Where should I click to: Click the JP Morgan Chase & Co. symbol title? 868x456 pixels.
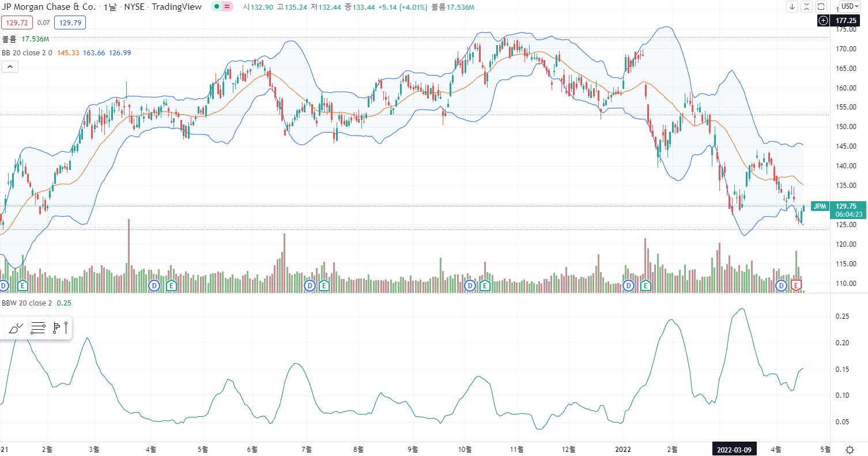[48, 7]
